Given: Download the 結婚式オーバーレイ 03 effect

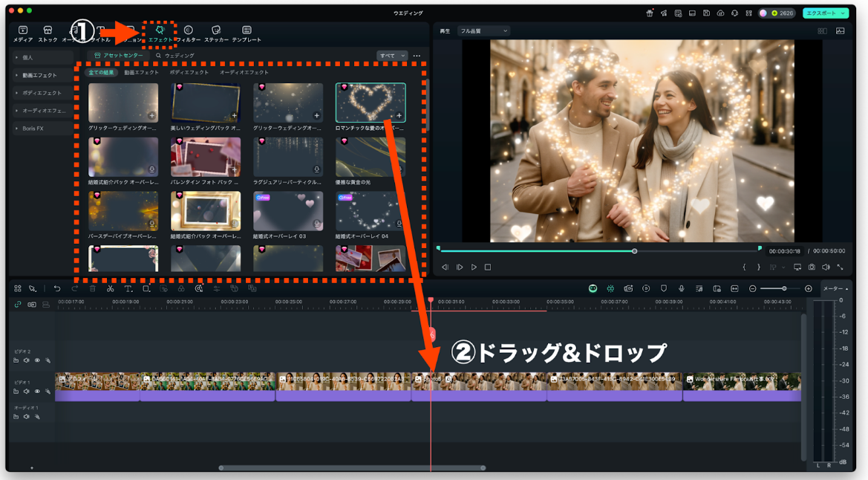Looking at the screenshot, I should coord(316,224).
